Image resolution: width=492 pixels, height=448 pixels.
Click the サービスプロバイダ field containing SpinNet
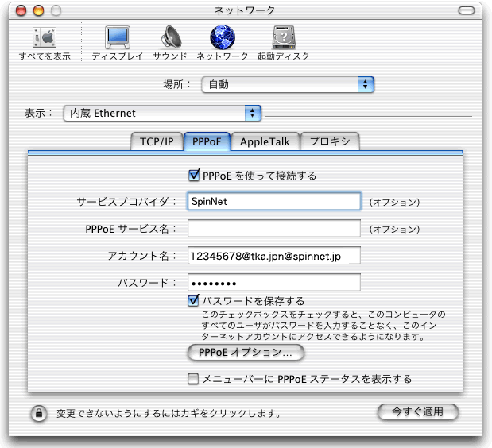pyautogui.click(x=274, y=202)
